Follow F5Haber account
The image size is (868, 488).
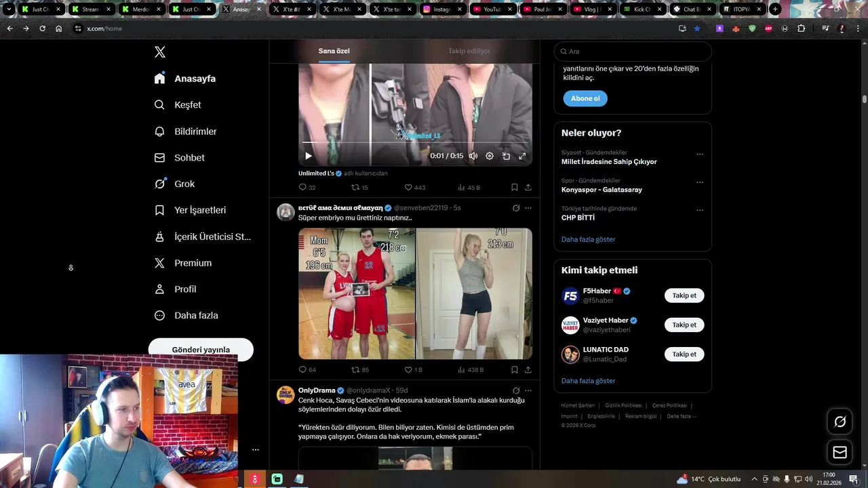[684, 296]
